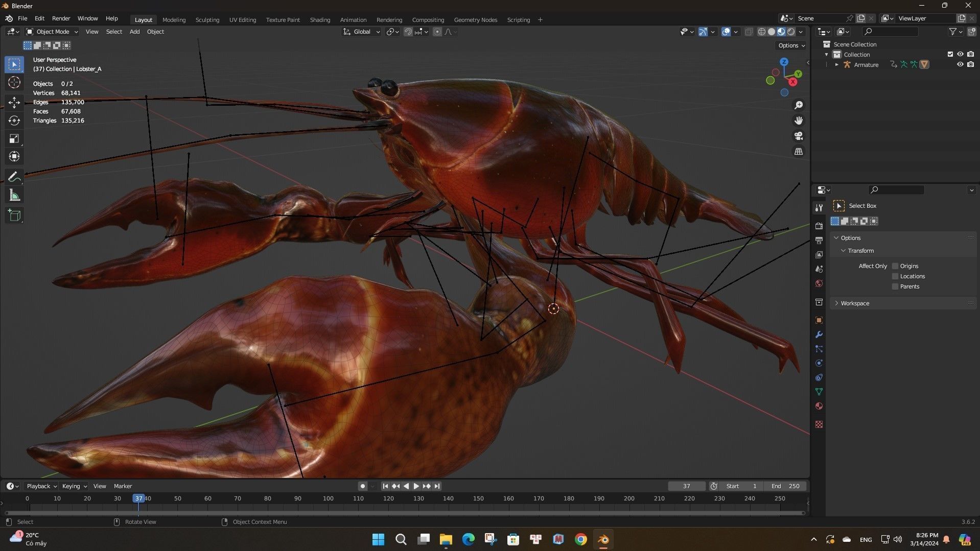Open the Material properties tab
This screenshot has height=551, width=980.
[x=819, y=406]
